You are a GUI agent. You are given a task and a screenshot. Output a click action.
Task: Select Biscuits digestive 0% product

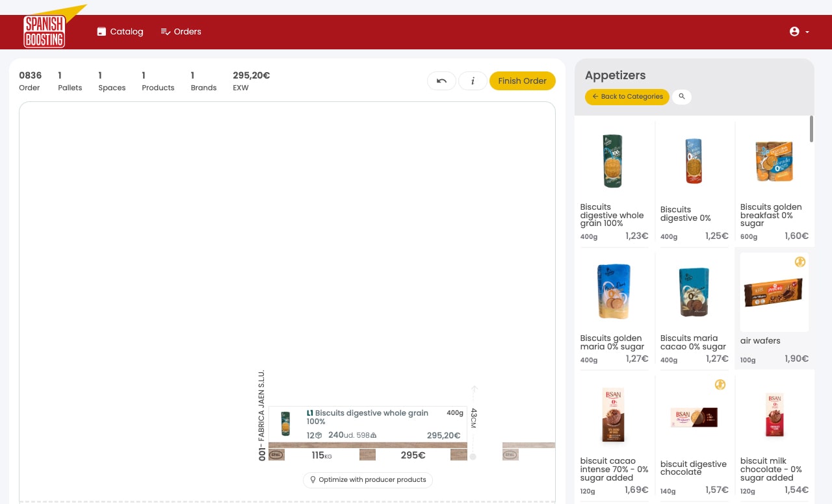coord(694,182)
